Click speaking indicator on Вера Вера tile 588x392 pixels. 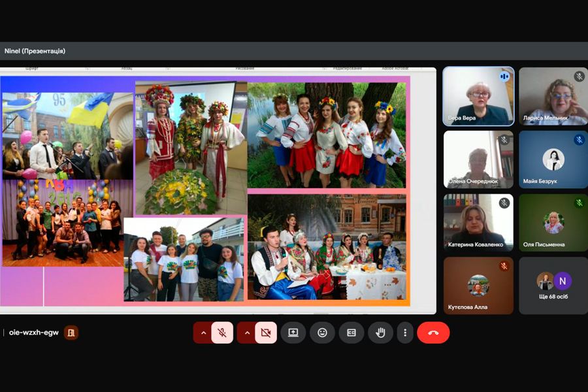(504, 76)
